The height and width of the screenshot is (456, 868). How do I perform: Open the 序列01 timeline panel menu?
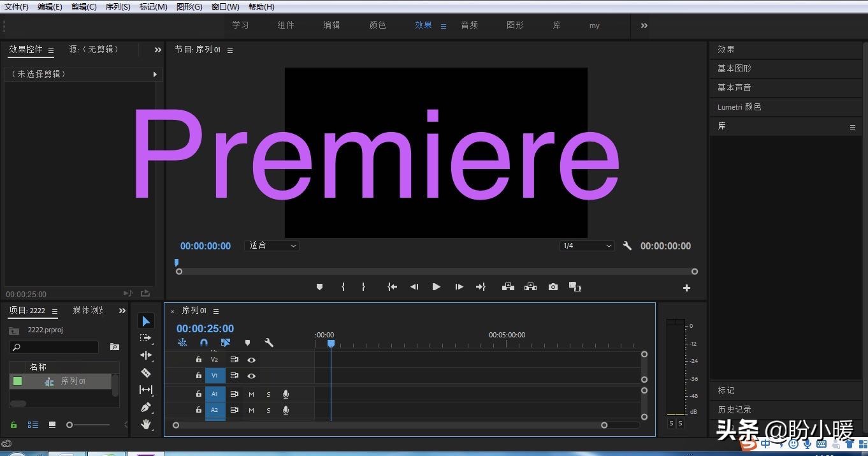216,311
